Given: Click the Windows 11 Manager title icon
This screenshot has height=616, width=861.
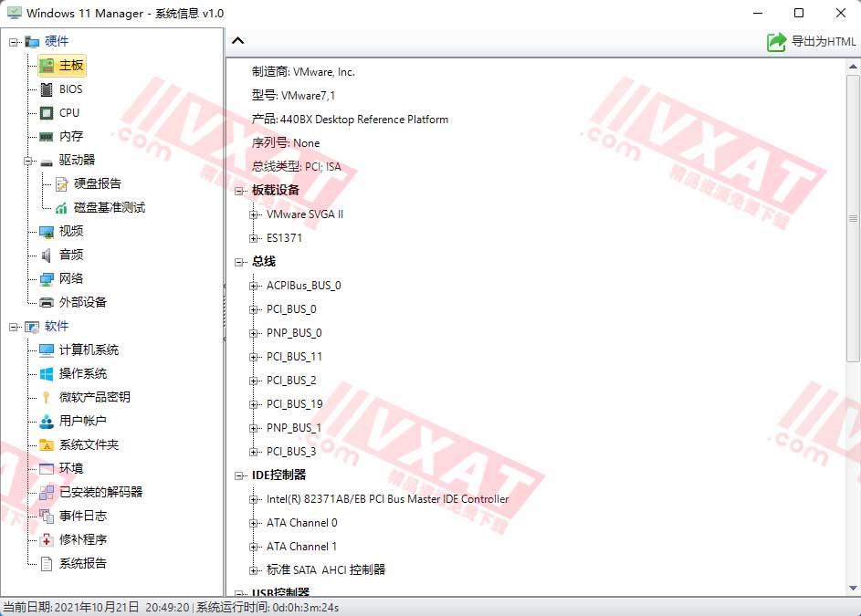Looking at the screenshot, I should [x=15, y=13].
